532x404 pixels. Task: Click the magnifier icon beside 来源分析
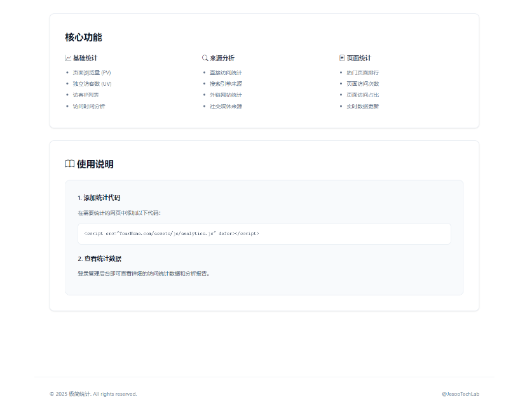coord(205,58)
